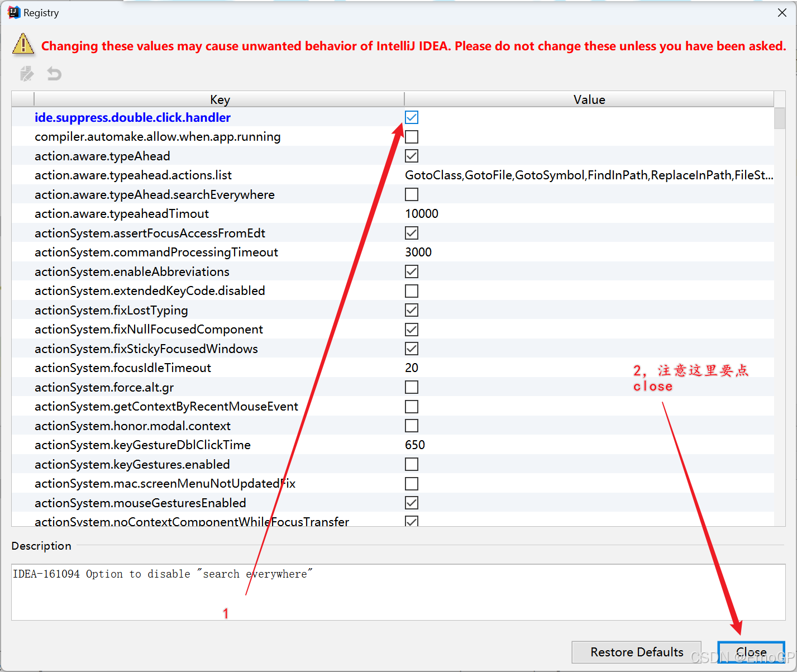Screen dimensions: 797x672
Task: Select the actionSystem.assertFocusAccessFromEdt key
Action: (150, 233)
